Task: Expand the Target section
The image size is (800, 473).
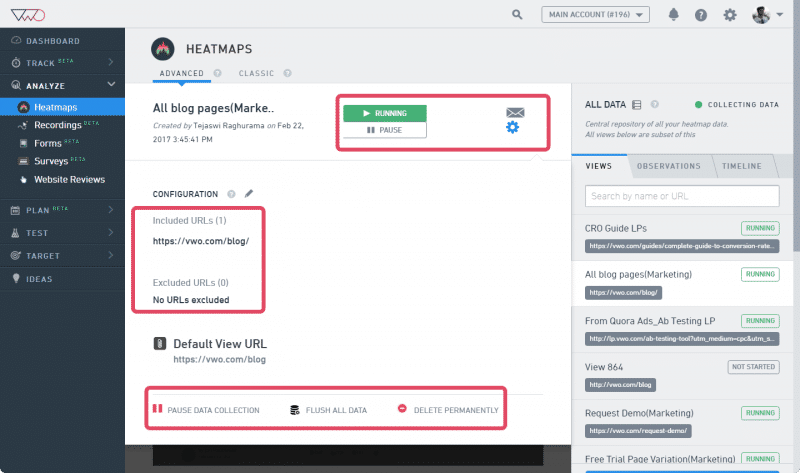Action: coord(62,256)
